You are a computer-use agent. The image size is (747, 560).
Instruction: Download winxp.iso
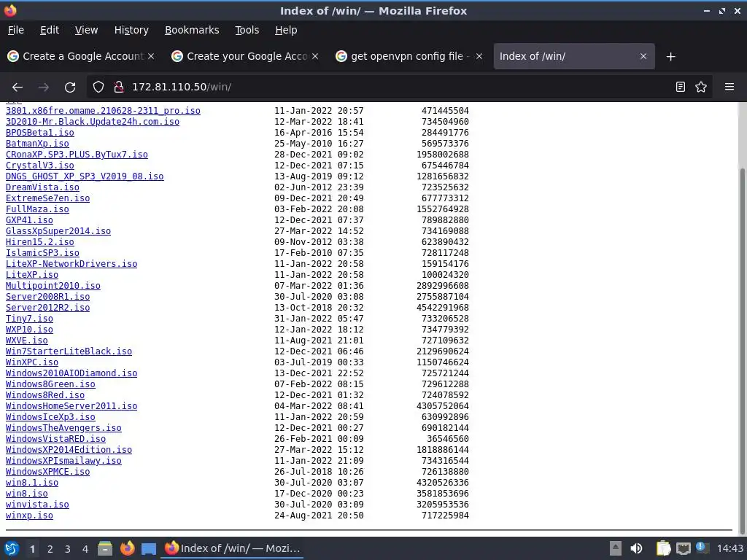point(29,516)
